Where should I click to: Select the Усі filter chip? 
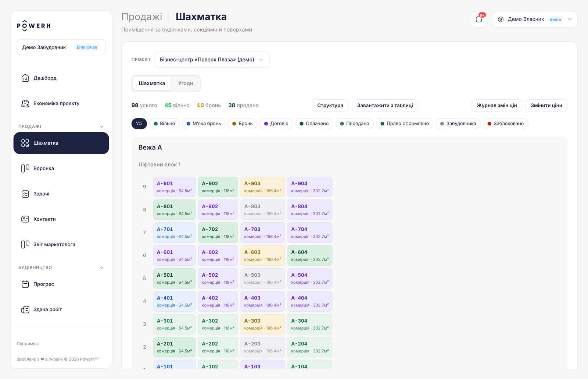(139, 124)
